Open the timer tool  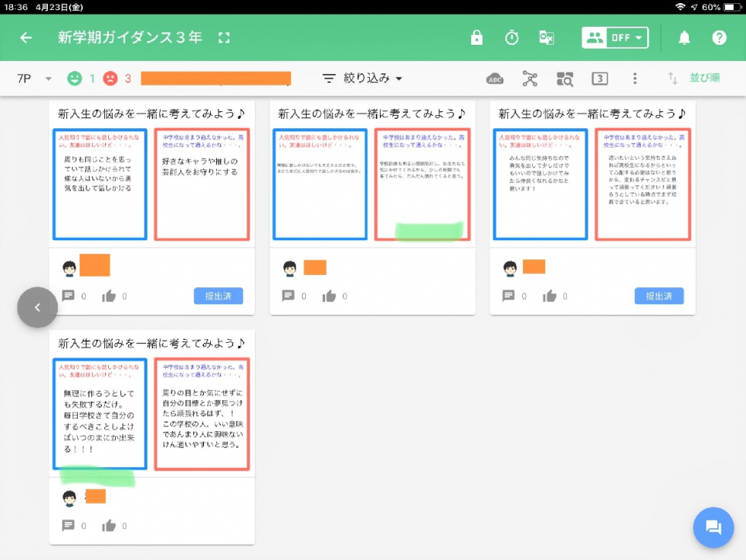[x=511, y=38]
